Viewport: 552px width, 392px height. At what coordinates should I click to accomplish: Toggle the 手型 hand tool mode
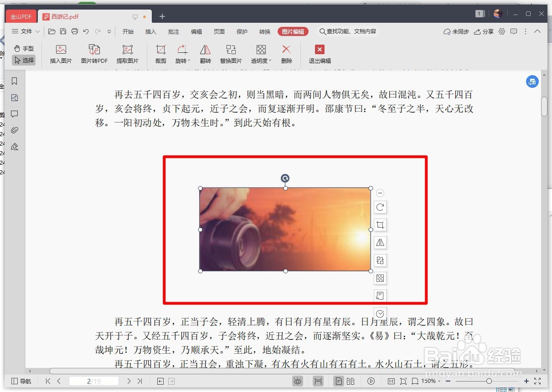pyautogui.click(x=23, y=48)
